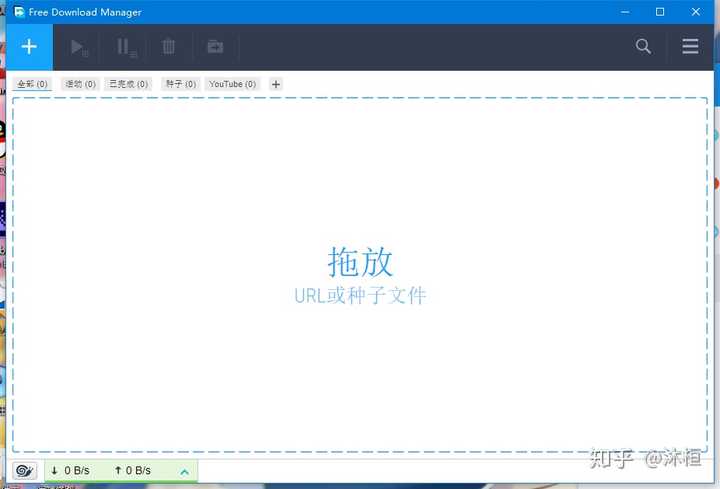
Task: Click the trash delete icon
Action: (x=169, y=47)
